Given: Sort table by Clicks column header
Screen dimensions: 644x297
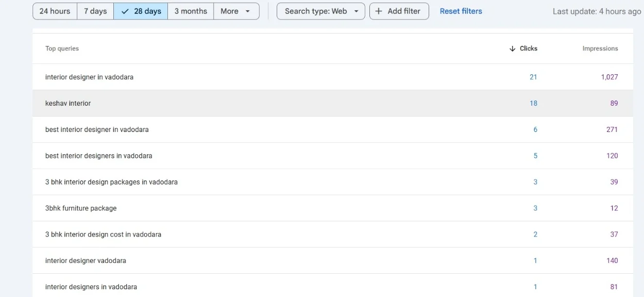Looking at the screenshot, I should [528, 48].
